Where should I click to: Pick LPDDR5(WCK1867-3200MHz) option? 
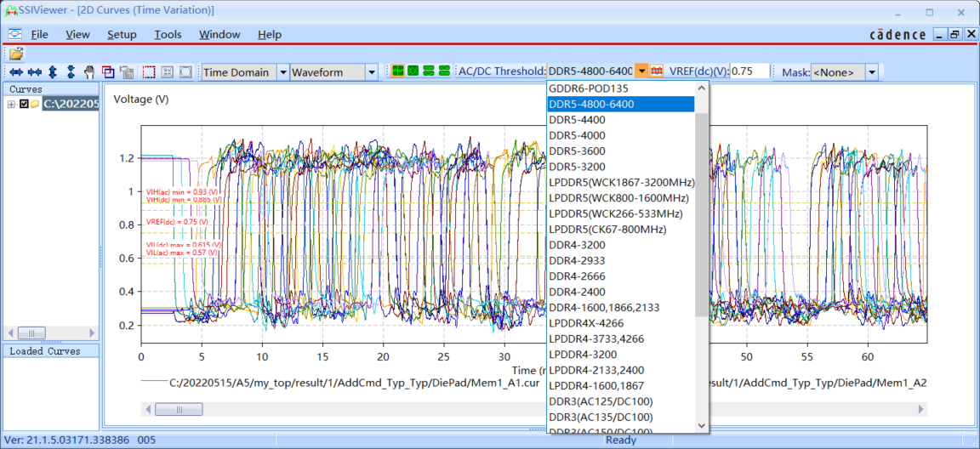pyautogui.click(x=621, y=182)
